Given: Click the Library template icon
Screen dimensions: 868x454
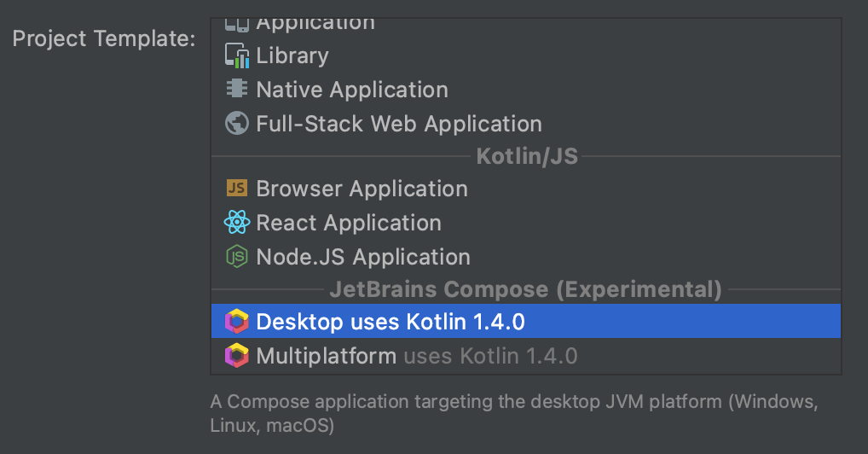Looking at the screenshot, I should pos(237,56).
